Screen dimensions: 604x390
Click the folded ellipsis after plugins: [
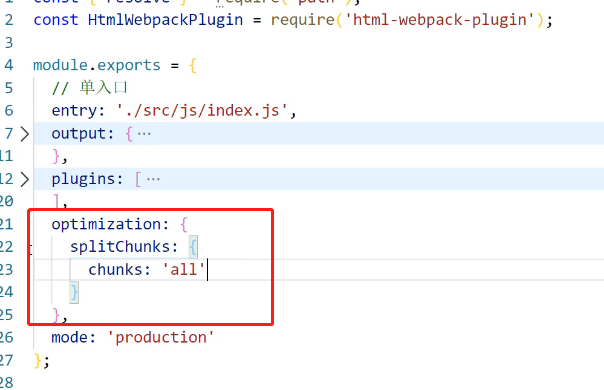click(x=153, y=179)
